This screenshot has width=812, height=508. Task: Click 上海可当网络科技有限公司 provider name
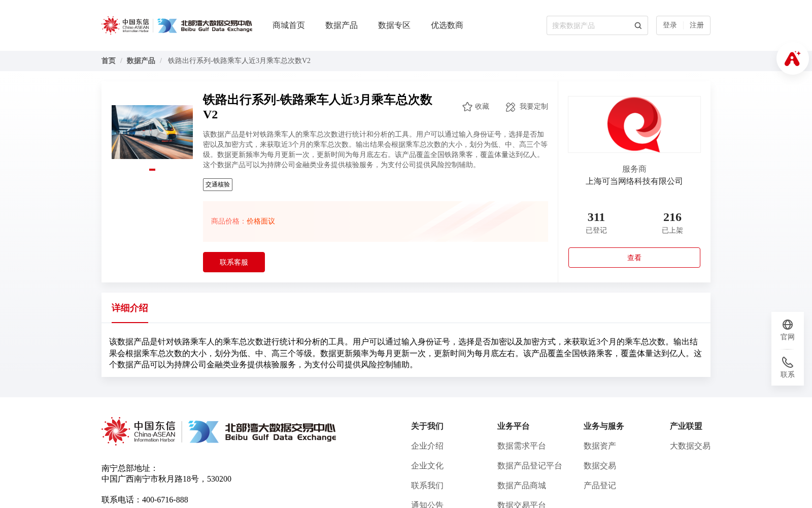[x=634, y=181]
